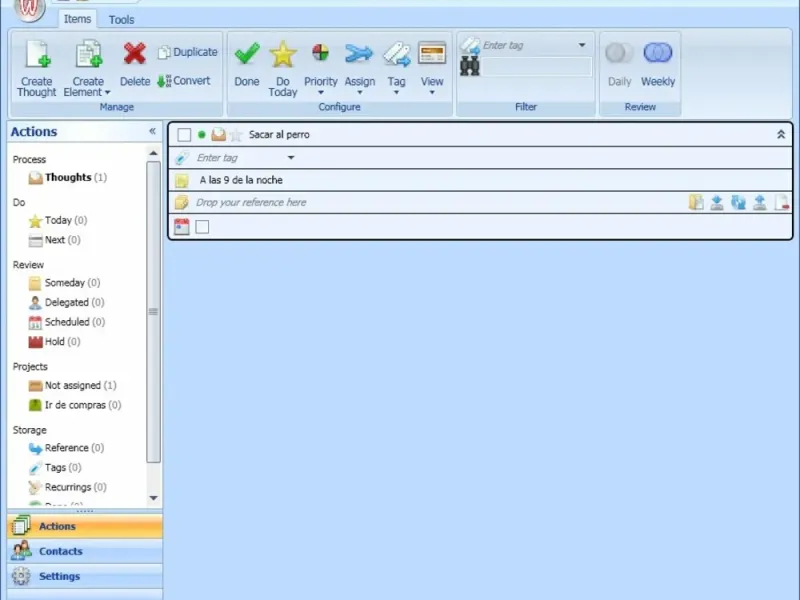Open the Scheduled (0) list
Viewport: 800px width, 600px height.
coord(67,322)
